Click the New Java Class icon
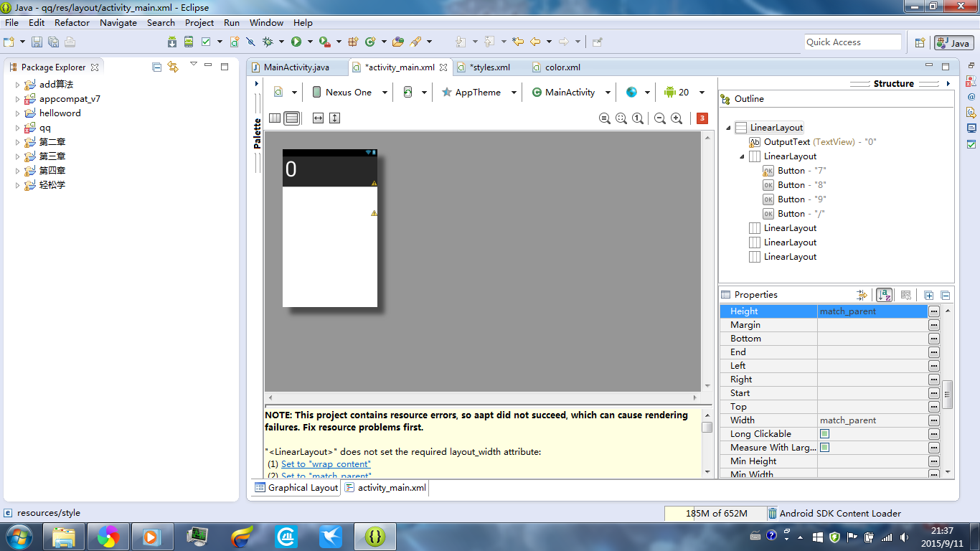980x551 pixels. tap(370, 42)
